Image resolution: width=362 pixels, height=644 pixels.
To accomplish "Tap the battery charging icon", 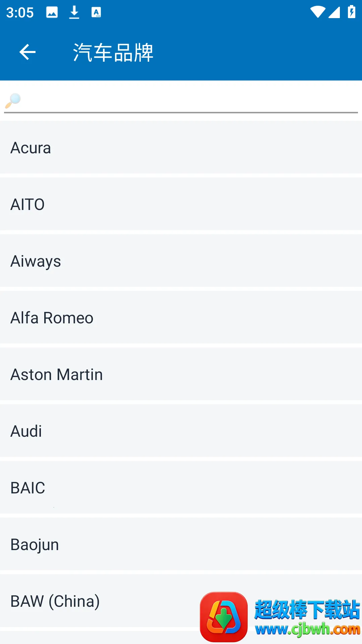I will click(x=351, y=12).
